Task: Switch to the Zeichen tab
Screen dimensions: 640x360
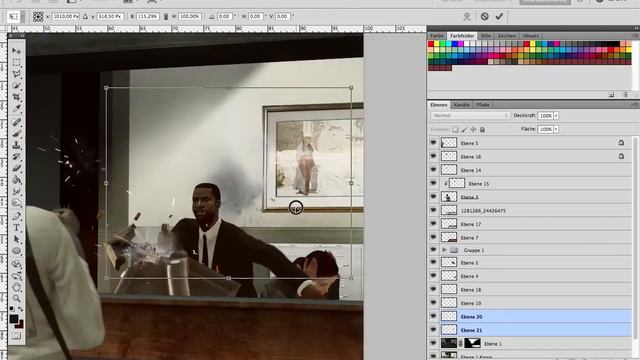Action: pyautogui.click(x=507, y=36)
